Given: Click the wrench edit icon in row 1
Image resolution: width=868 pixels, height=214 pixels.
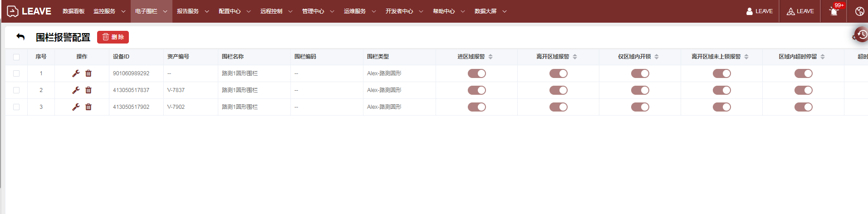Looking at the screenshot, I should coord(76,73).
